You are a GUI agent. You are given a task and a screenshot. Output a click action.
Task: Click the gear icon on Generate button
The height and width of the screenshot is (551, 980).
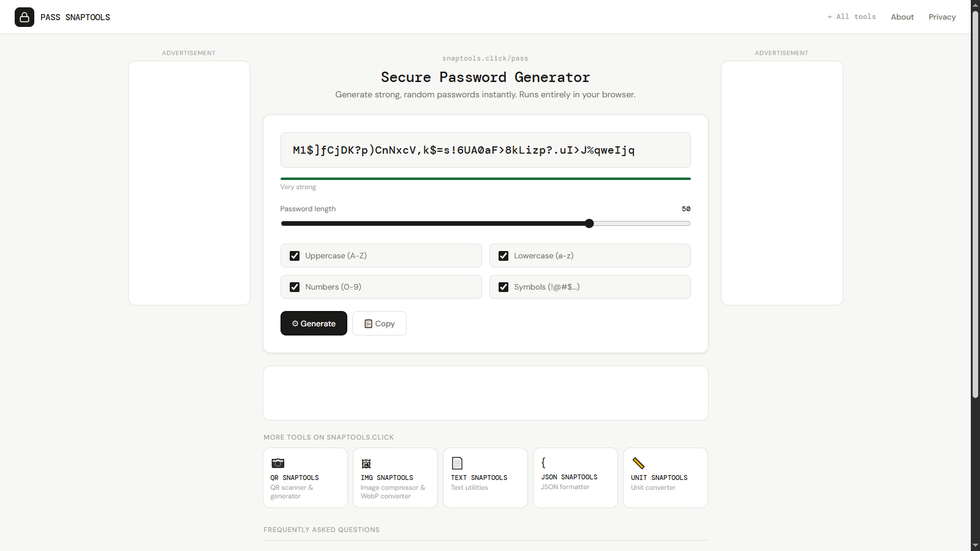tap(295, 324)
